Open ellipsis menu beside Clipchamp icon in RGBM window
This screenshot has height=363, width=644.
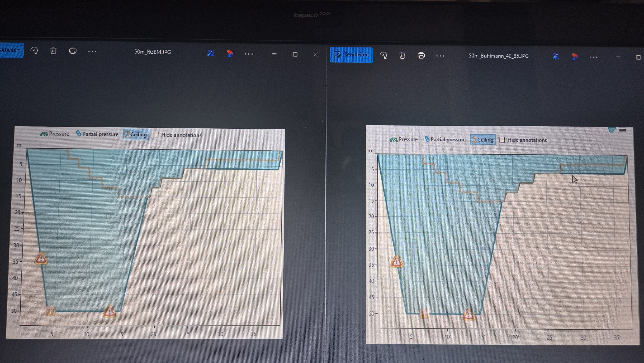pyautogui.click(x=249, y=54)
